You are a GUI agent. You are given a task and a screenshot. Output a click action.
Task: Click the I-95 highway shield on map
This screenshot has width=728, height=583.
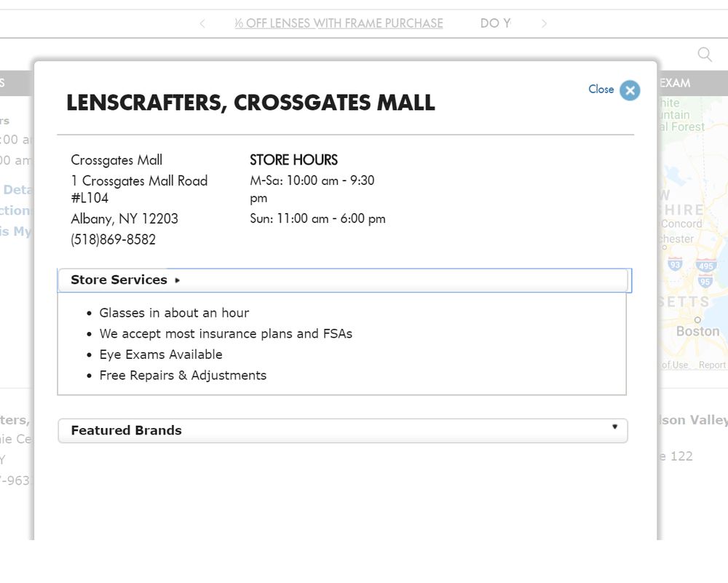tap(705, 282)
